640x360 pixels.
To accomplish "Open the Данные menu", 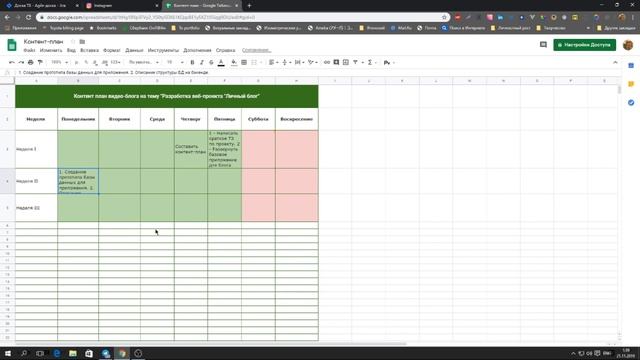I will coord(134,50).
